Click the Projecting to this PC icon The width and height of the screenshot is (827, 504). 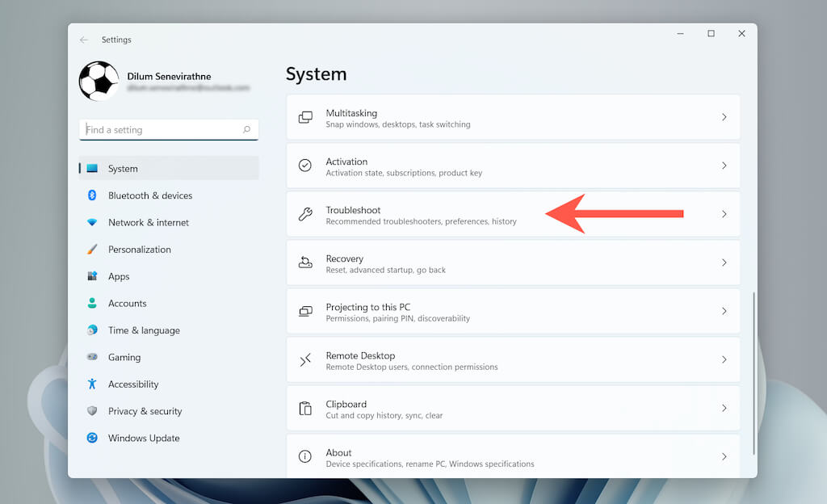305,311
